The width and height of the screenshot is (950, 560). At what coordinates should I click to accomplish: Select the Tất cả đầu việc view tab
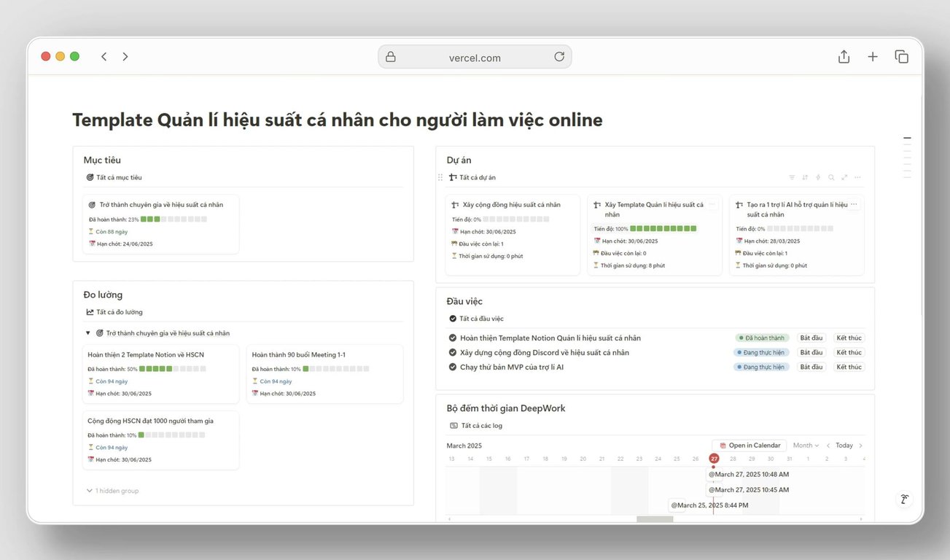(476, 319)
